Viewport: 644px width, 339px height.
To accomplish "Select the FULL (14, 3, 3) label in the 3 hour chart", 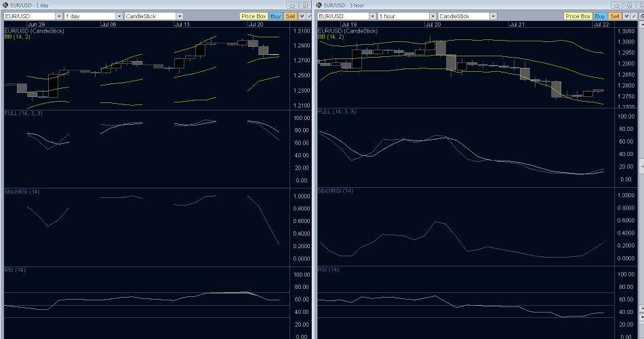I will [x=337, y=112].
